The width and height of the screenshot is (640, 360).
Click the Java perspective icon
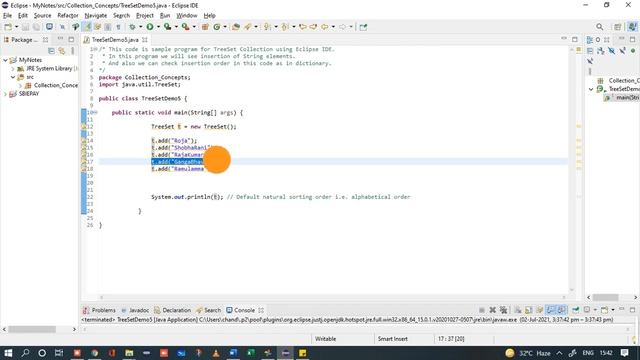point(632,27)
